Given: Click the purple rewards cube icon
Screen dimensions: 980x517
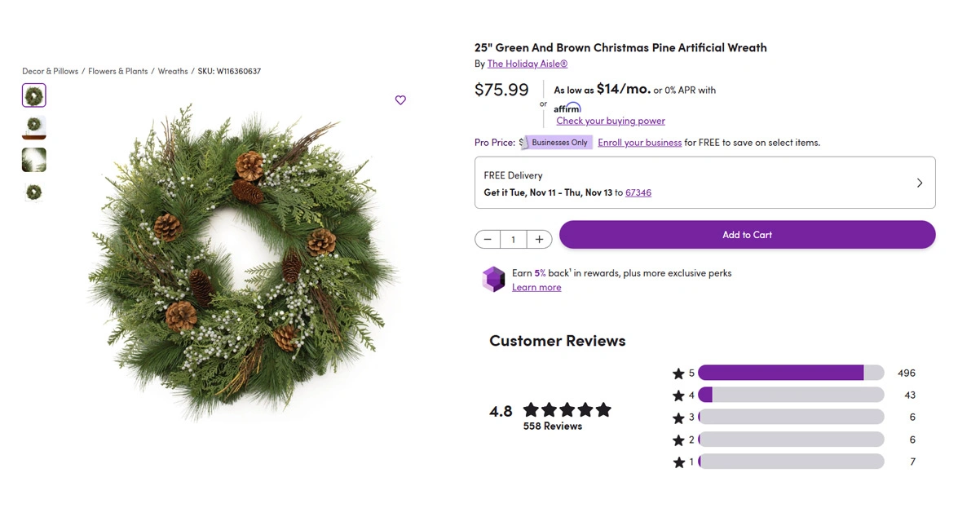Looking at the screenshot, I should pyautogui.click(x=493, y=279).
